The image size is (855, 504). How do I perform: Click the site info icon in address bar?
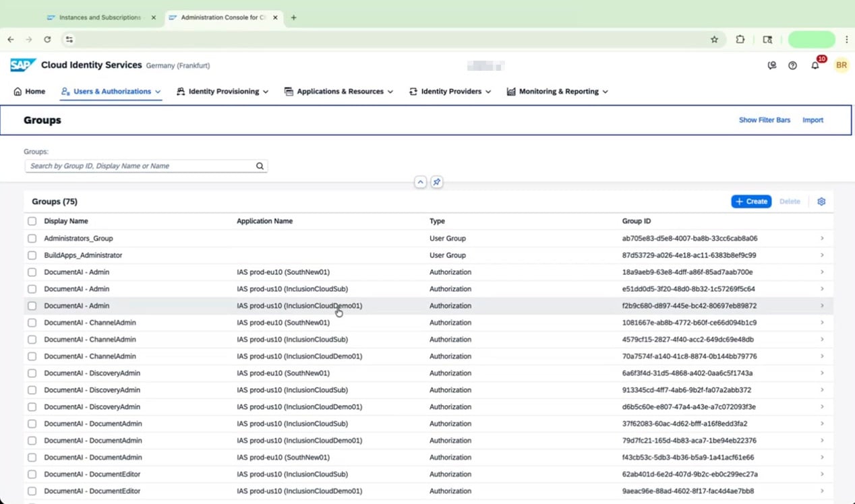69,40
